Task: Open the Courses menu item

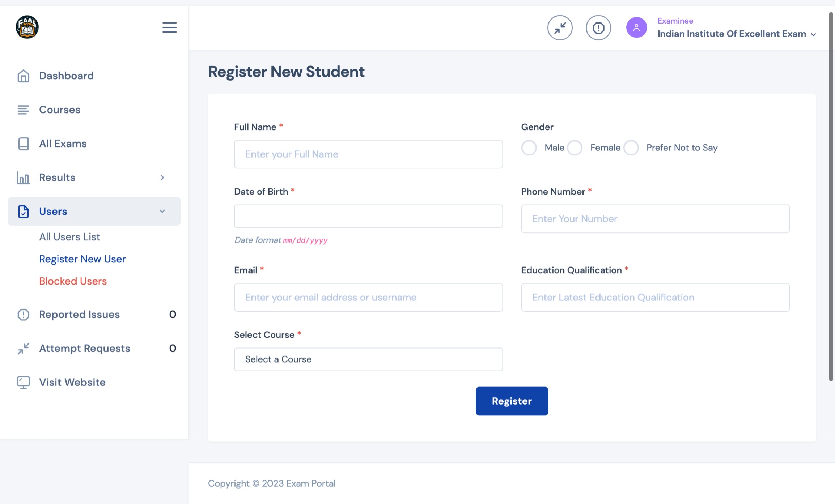Action: click(60, 110)
